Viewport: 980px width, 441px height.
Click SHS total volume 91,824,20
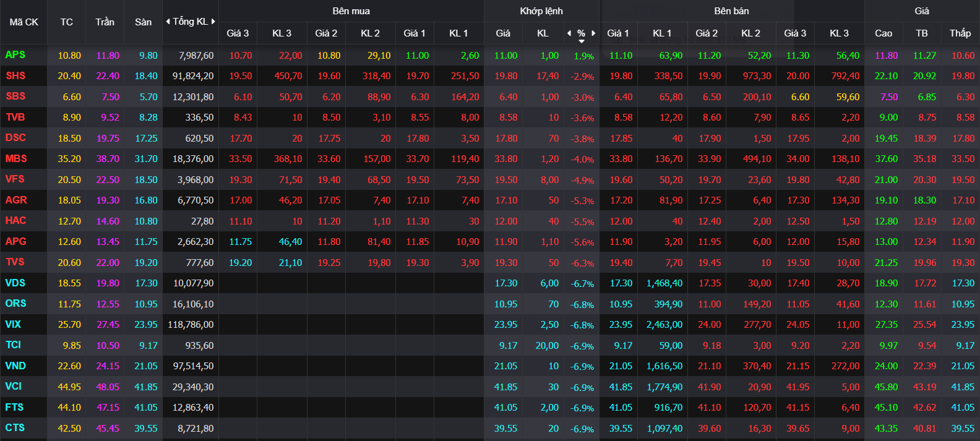click(x=193, y=76)
